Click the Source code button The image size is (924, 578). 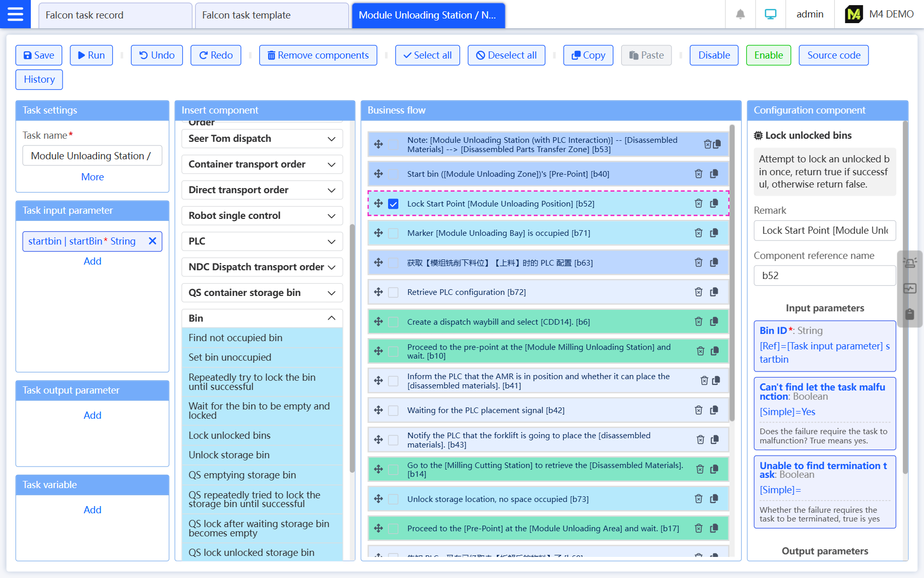[833, 55]
